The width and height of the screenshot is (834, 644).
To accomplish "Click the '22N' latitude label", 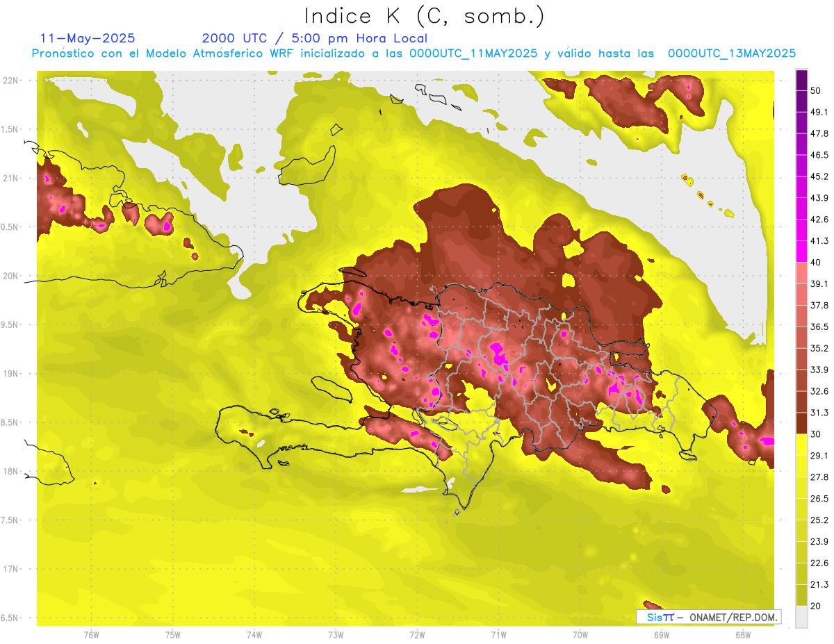I will pyautogui.click(x=12, y=81).
